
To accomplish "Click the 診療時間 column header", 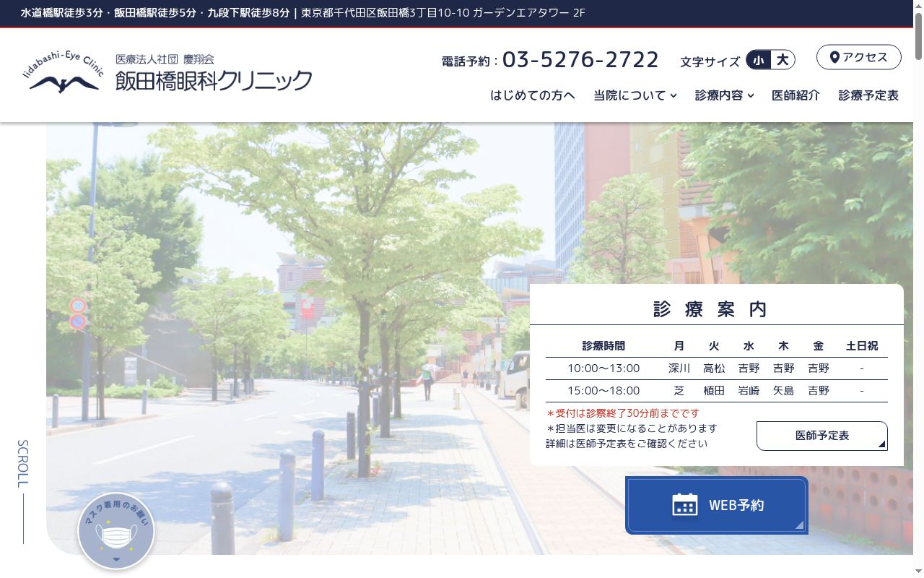I will tap(603, 346).
